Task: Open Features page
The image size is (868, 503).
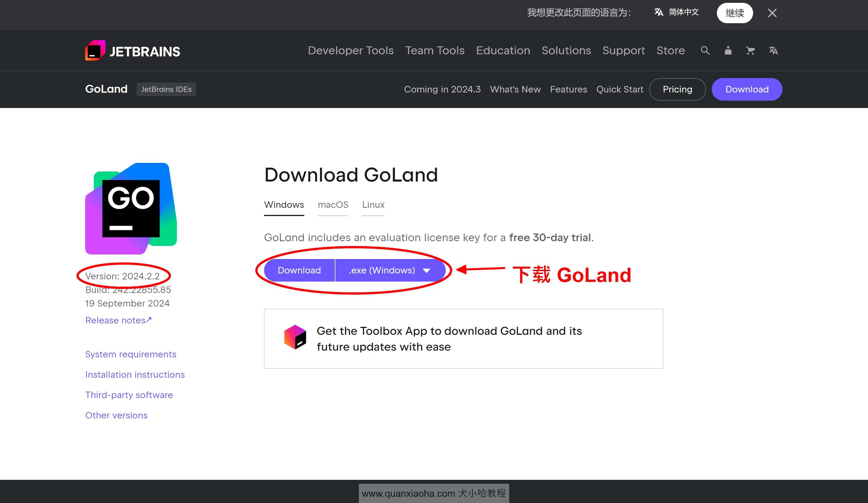Action: (x=568, y=89)
